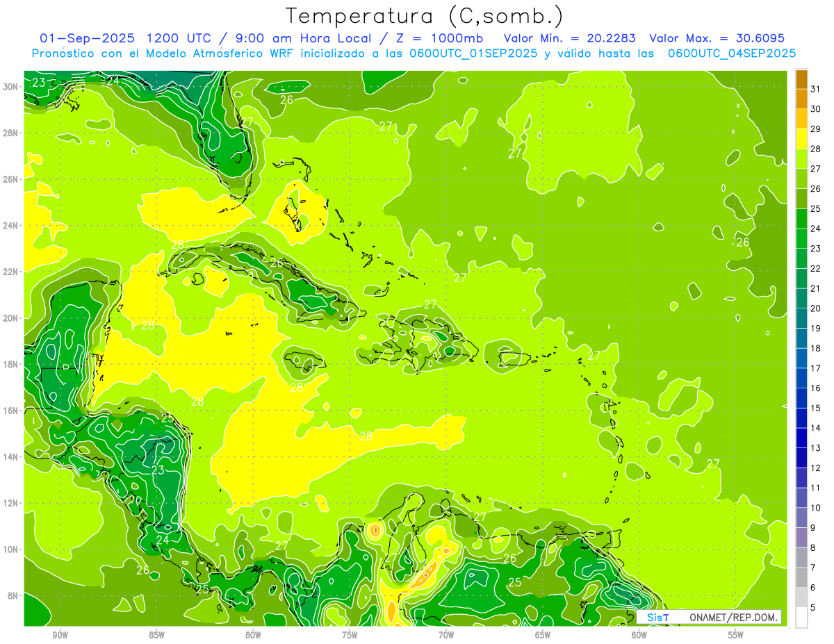Click the legend value '5'
This screenshot has width=834, height=644.
tap(813, 608)
